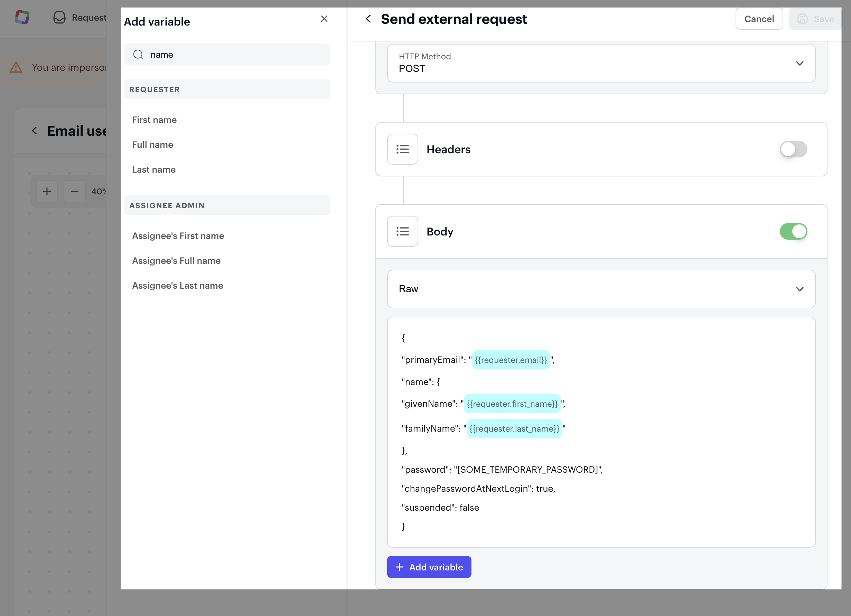Viewport: 851px width, 616px height.
Task: Click the app logo icon
Action: tap(22, 17)
